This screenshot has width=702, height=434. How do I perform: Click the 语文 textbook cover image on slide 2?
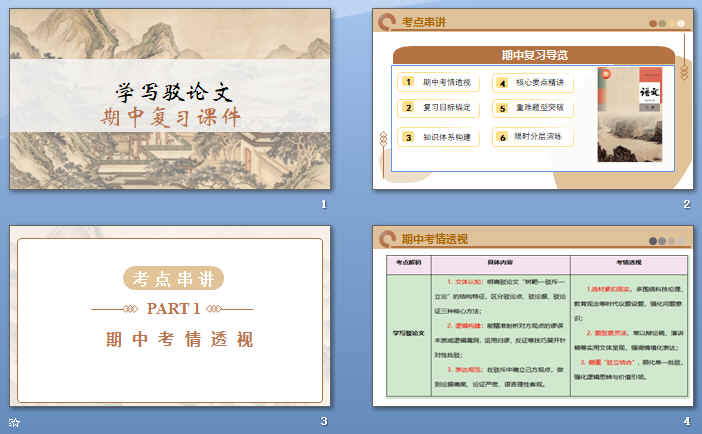click(x=630, y=114)
